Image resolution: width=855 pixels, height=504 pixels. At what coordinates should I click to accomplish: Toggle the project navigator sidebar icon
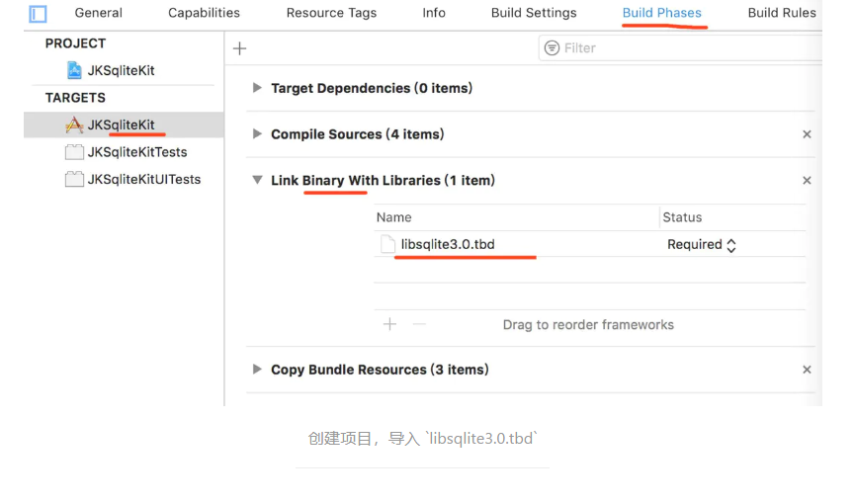(x=38, y=14)
